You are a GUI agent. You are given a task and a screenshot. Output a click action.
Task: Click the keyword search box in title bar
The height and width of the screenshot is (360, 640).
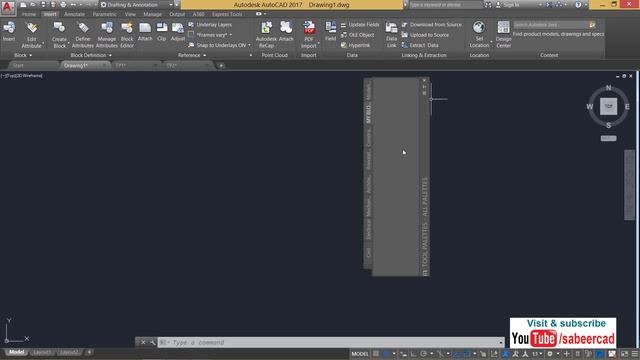pyautogui.click(x=445, y=5)
